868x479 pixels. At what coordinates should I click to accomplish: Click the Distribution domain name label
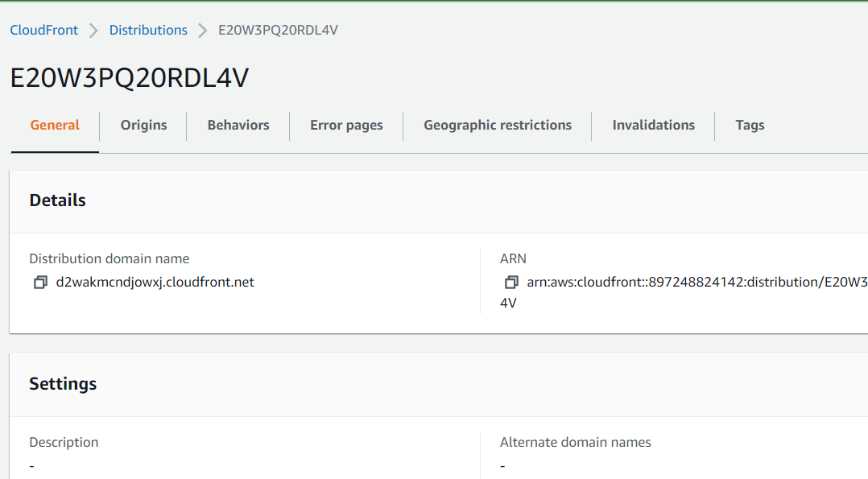click(x=109, y=258)
